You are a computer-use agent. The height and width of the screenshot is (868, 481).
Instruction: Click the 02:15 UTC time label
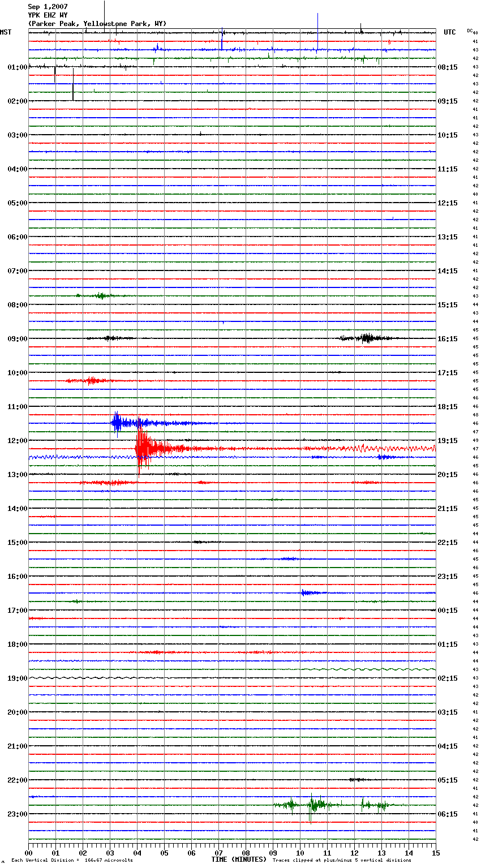448,678
